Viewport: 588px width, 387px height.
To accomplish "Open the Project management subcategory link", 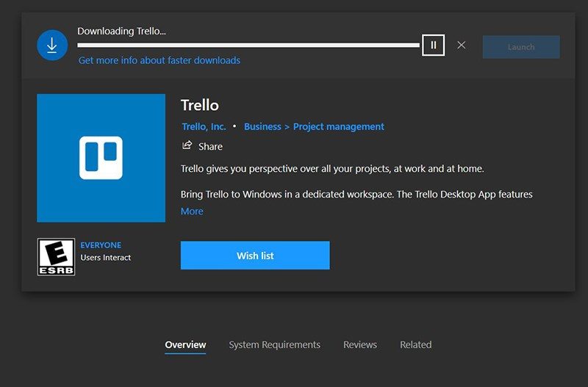I will tap(338, 126).
